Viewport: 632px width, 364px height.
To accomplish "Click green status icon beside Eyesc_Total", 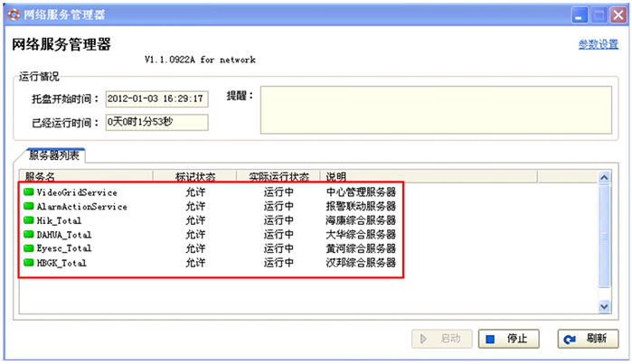I will point(29,248).
